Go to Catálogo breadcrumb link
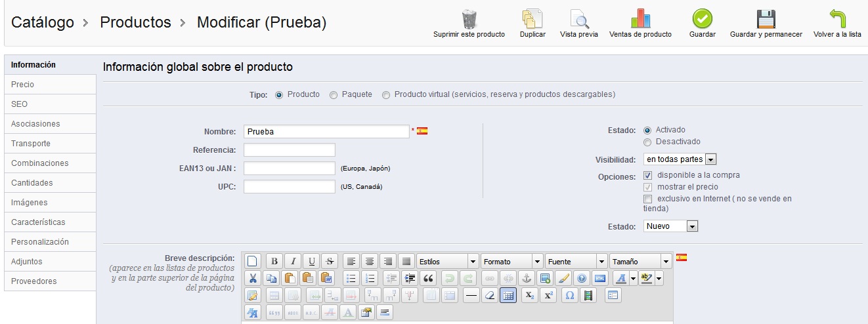 (x=43, y=22)
